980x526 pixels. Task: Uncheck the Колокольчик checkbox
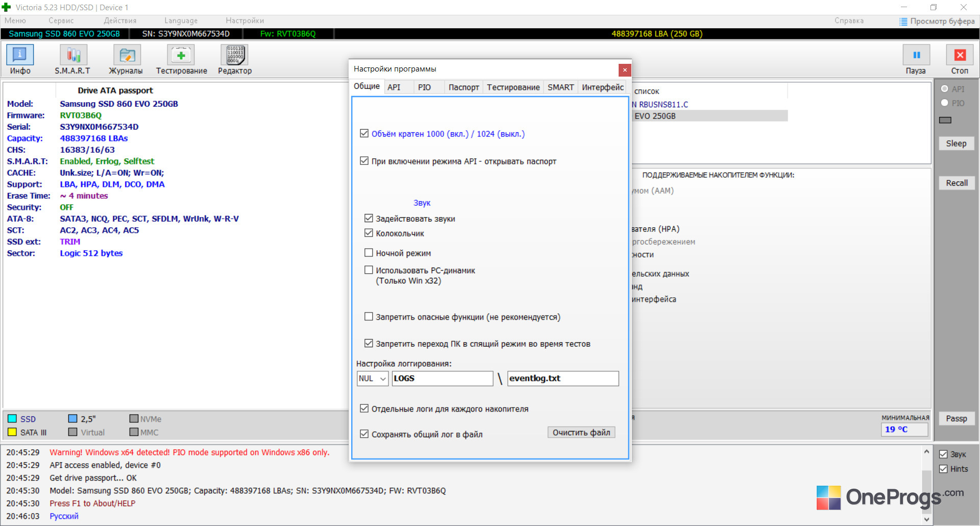369,233
